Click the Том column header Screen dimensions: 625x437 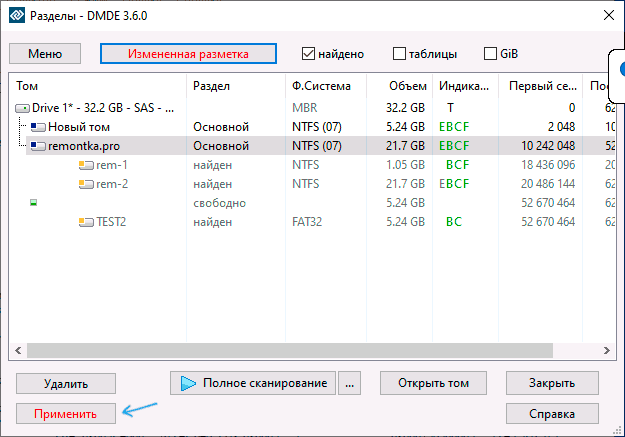[98, 86]
